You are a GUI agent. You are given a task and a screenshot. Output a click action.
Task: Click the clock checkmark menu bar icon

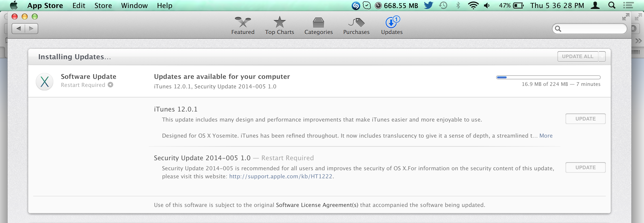pyautogui.click(x=367, y=6)
